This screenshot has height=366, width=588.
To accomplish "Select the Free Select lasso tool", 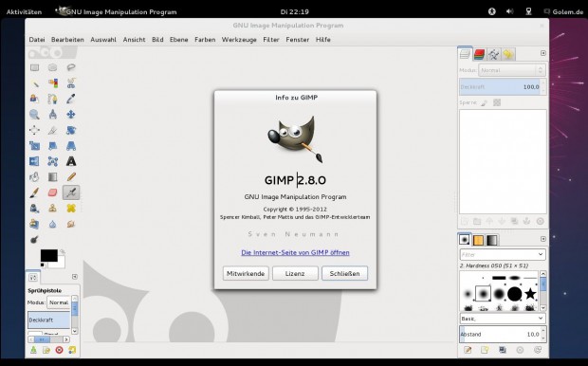I will click(x=71, y=67).
